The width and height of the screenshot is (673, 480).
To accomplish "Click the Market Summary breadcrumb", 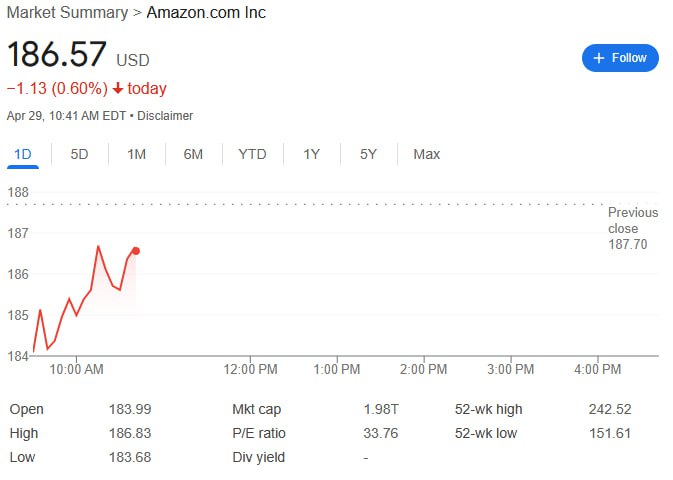I will pos(67,13).
